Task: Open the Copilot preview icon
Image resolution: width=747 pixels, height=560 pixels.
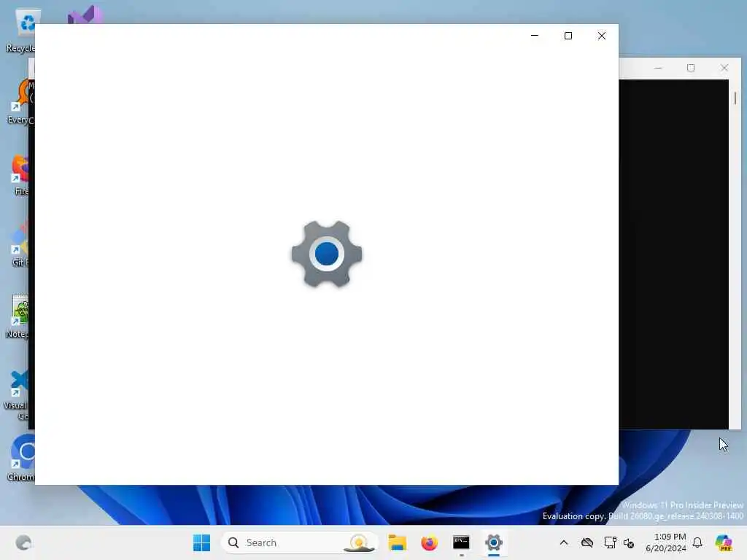Action: point(723,542)
